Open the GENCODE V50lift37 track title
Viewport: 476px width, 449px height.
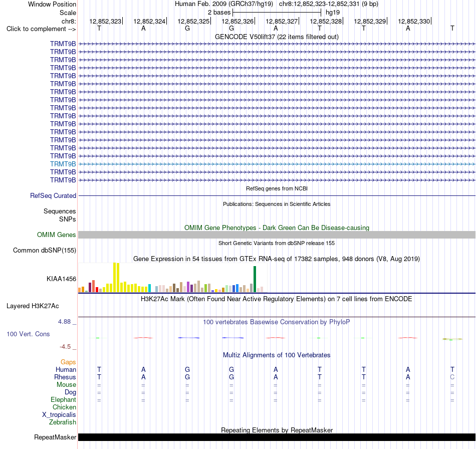click(277, 37)
